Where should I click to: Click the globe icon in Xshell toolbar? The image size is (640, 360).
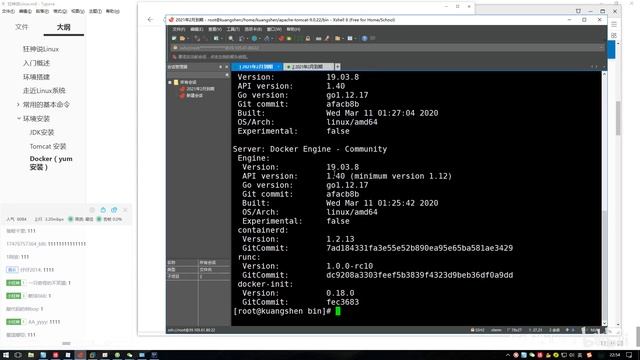[x=254, y=38]
